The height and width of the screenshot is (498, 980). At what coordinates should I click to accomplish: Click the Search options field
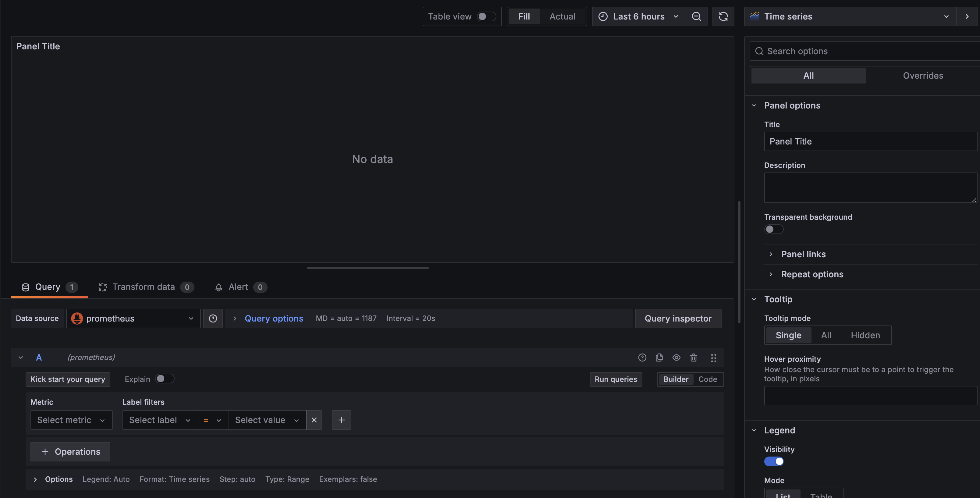(x=865, y=52)
